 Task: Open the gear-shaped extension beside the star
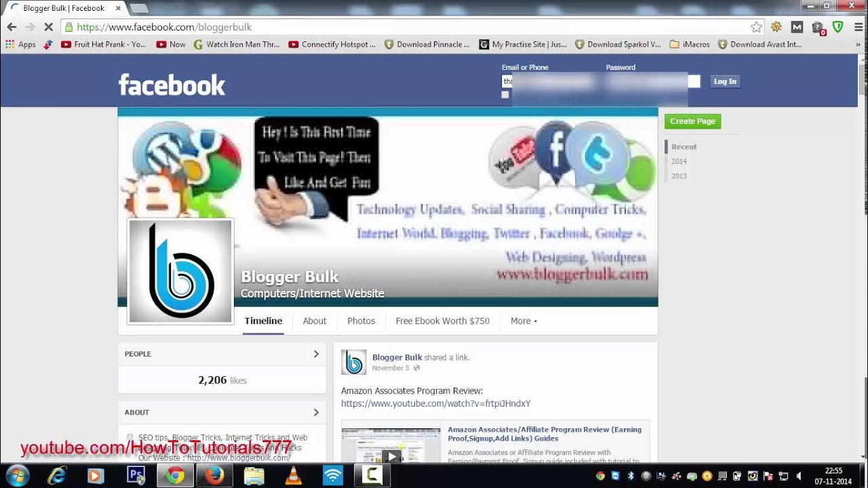tap(776, 27)
